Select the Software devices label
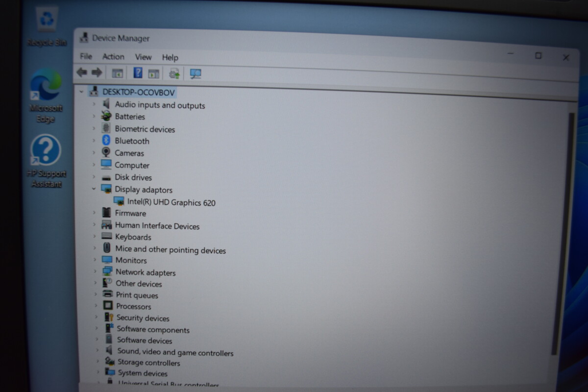 point(145,341)
